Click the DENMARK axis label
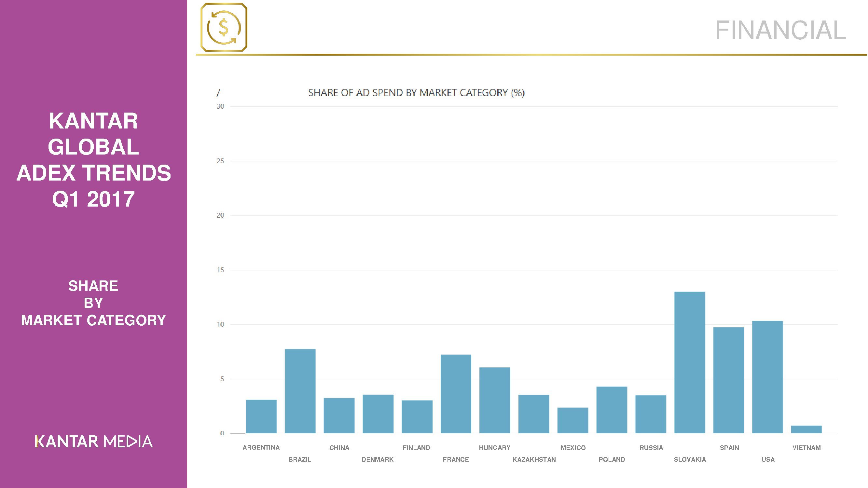Image resolution: width=868 pixels, height=488 pixels. coord(378,459)
